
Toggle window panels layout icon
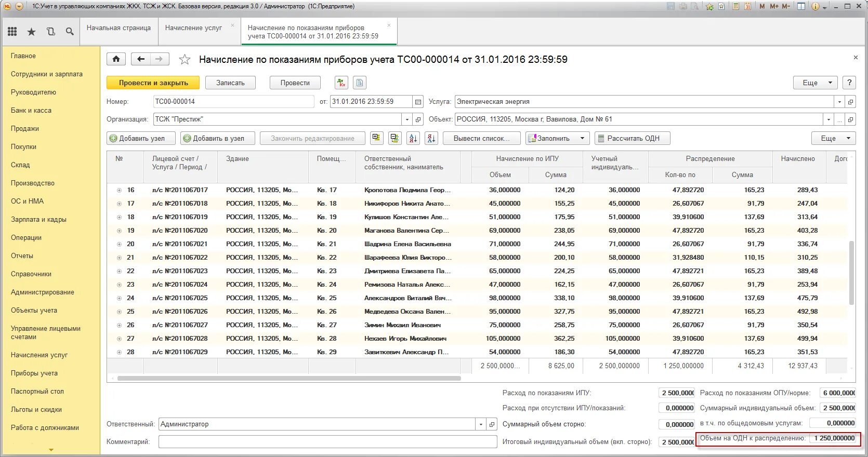(x=801, y=6)
